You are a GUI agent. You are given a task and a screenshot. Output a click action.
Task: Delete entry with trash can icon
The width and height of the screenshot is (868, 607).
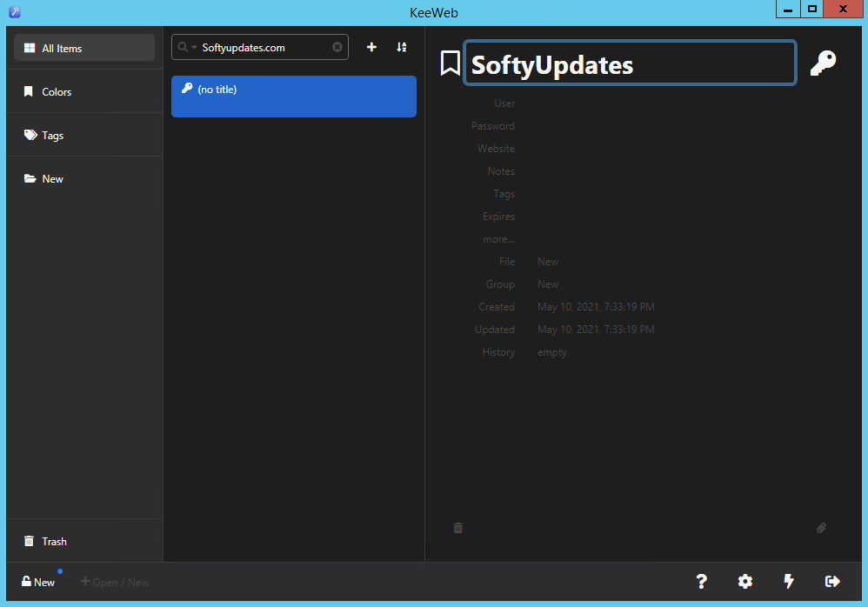pos(457,528)
